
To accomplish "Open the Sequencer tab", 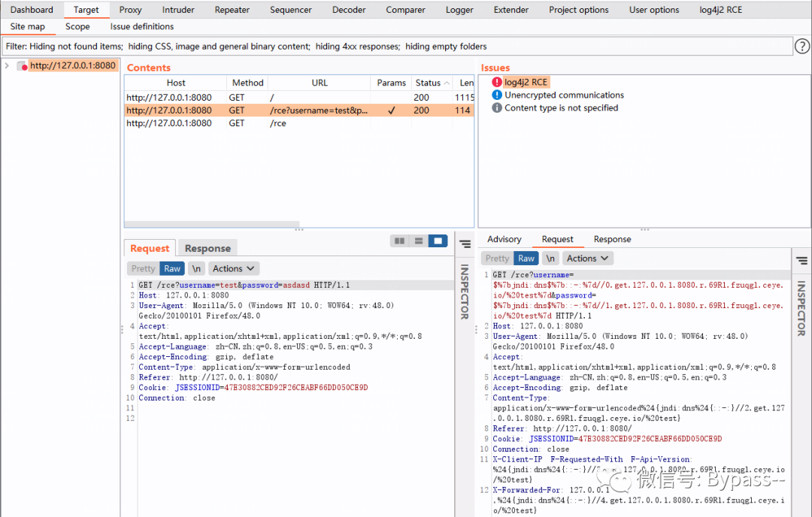I will (x=290, y=10).
